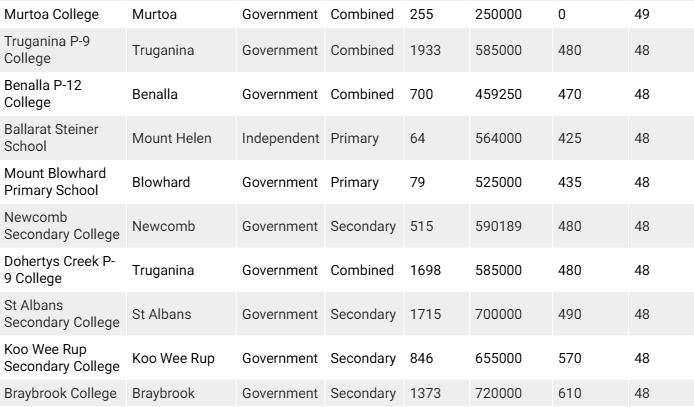Screen dimensions: 694x407
Task: Select the 564000 value cell
Action: (x=497, y=138)
